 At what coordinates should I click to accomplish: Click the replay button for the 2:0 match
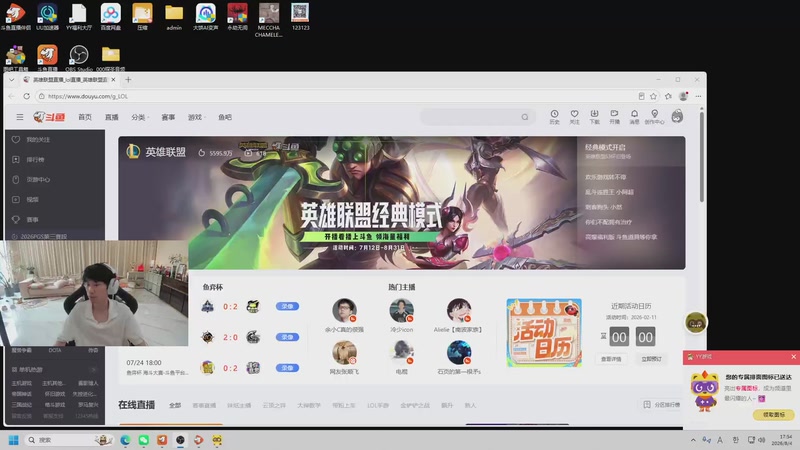click(x=287, y=337)
